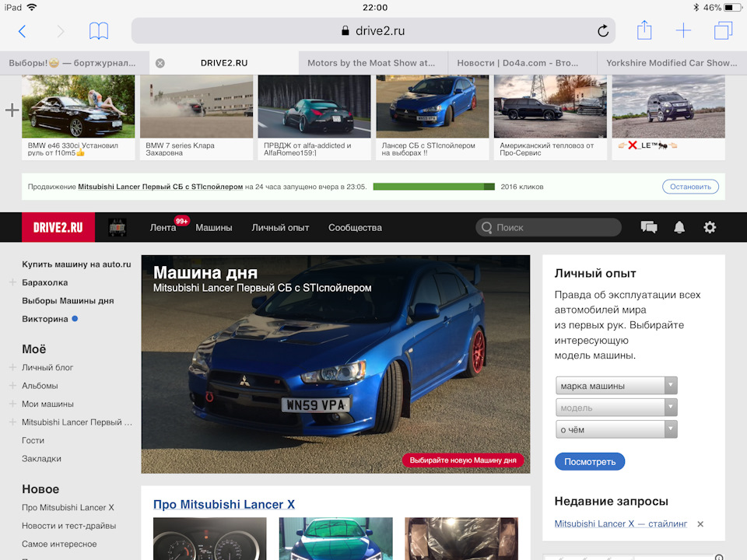Open Новости и тест-драйвы link
747x560 pixels.
pos(68,526)
